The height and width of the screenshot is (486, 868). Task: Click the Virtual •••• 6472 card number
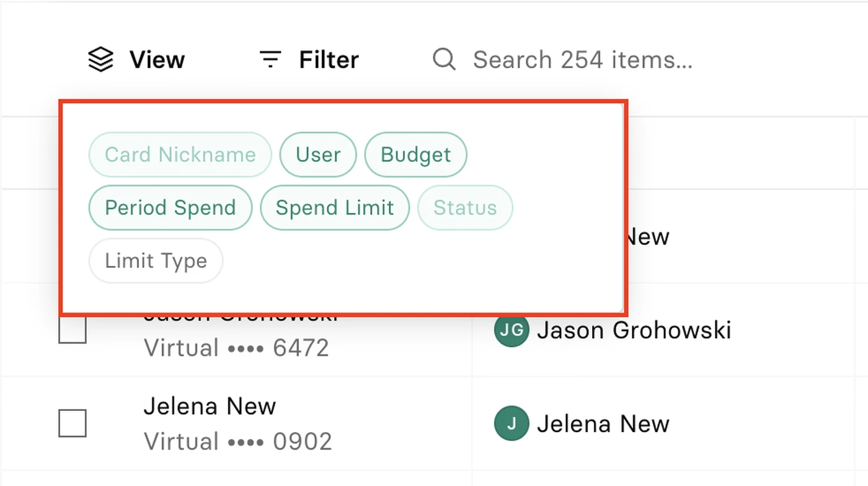coord(236,348)
